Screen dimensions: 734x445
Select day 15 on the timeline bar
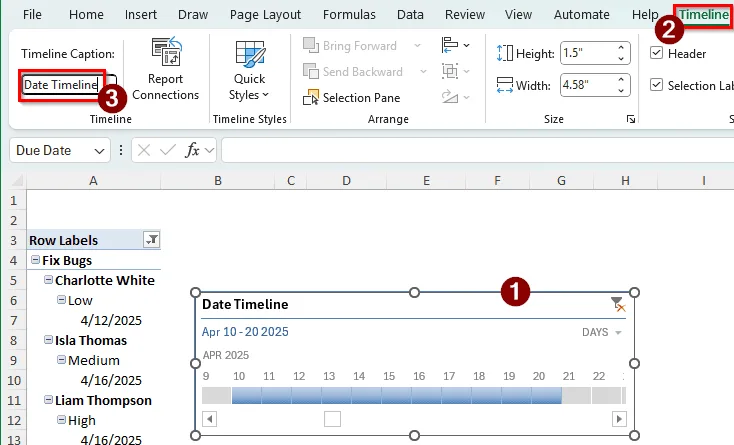[x=396, y=395]
